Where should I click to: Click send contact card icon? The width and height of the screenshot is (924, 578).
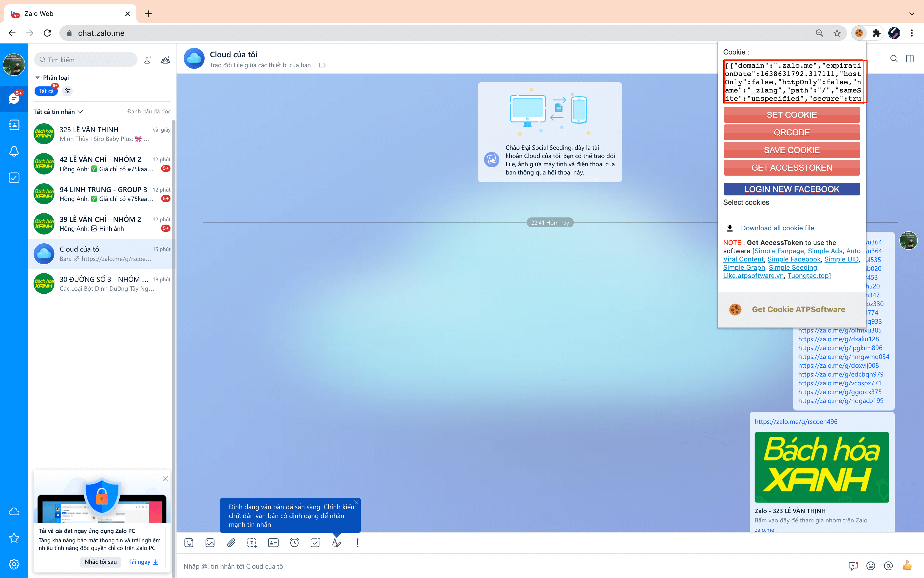(x=273, y=543)
